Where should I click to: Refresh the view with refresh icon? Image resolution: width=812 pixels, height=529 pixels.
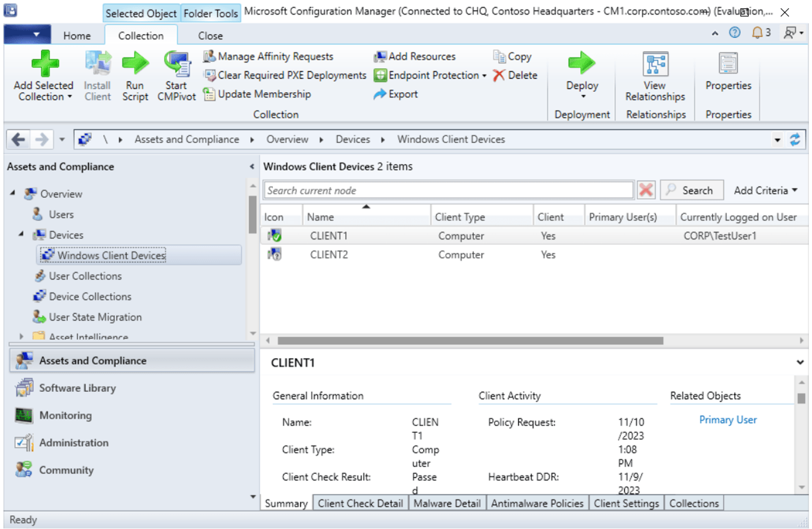tap(795, 140)
